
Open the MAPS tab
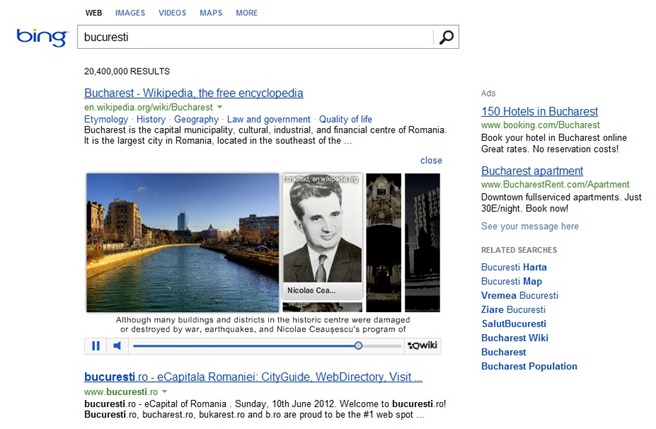[211, 13]
